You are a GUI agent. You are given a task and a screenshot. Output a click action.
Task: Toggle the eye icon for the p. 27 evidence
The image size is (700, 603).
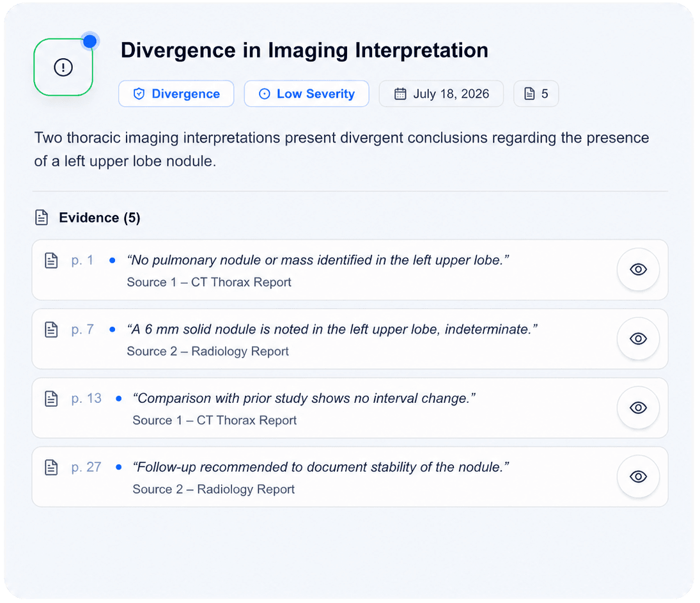(x=638, y=476)
